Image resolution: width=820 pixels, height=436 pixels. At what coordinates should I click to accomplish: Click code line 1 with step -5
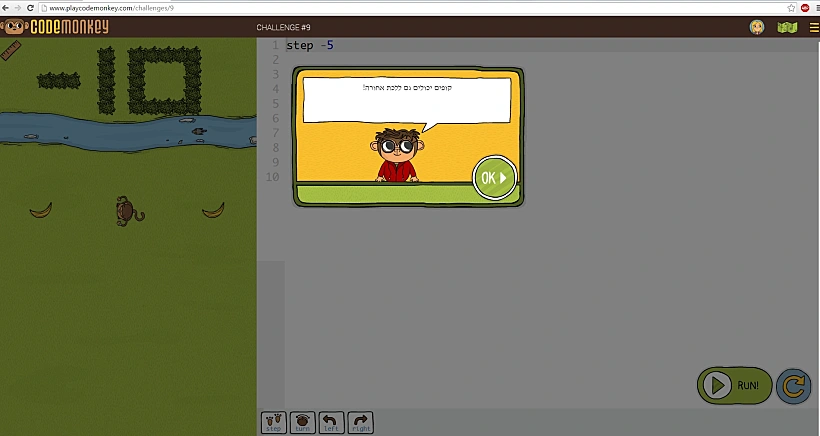(x=310, y=45)
